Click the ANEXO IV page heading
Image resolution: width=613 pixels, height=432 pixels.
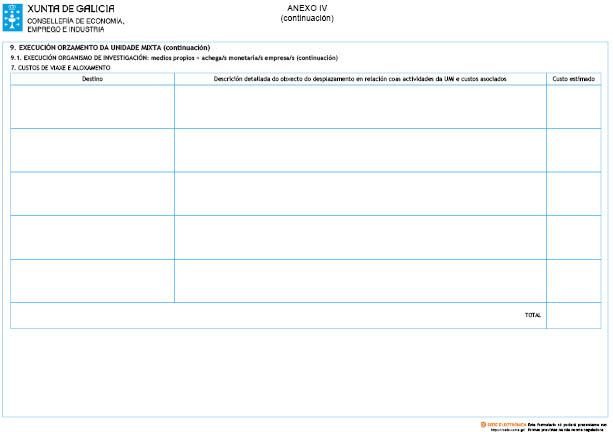click(307, 9)
